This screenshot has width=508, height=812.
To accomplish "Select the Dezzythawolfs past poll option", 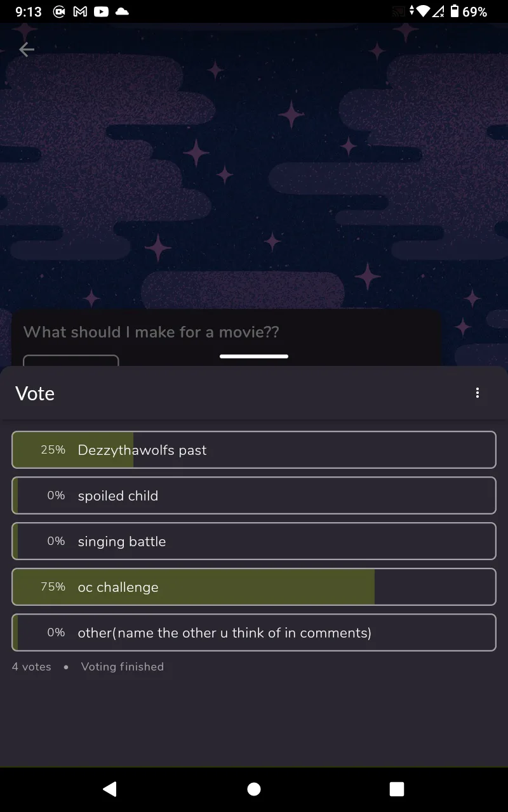I will (254, 450).
